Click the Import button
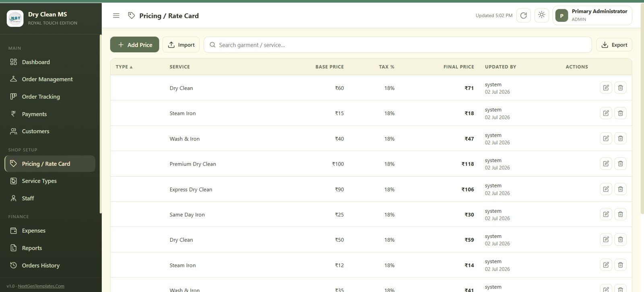Image resolution: width=644 pixels, height=292 pixels. (x=181, y=45)
